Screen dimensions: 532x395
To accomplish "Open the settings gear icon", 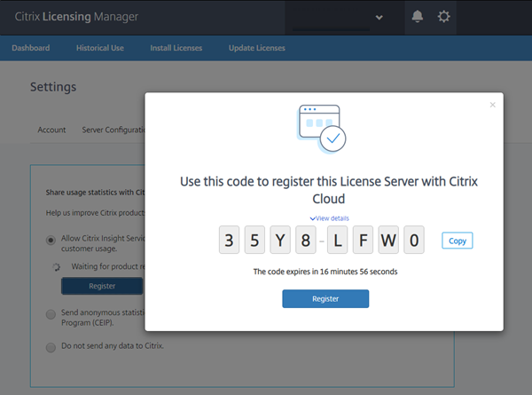I will pos(443,16).
